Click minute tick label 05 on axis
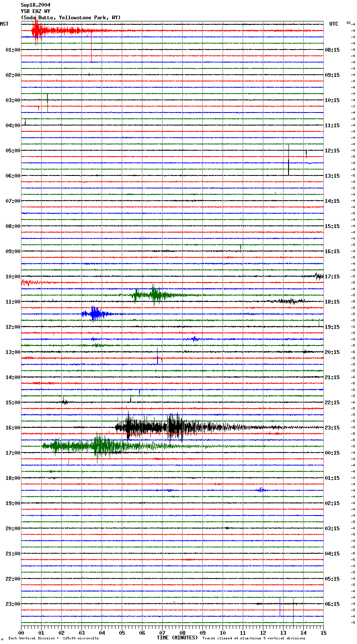 (122, 633)
